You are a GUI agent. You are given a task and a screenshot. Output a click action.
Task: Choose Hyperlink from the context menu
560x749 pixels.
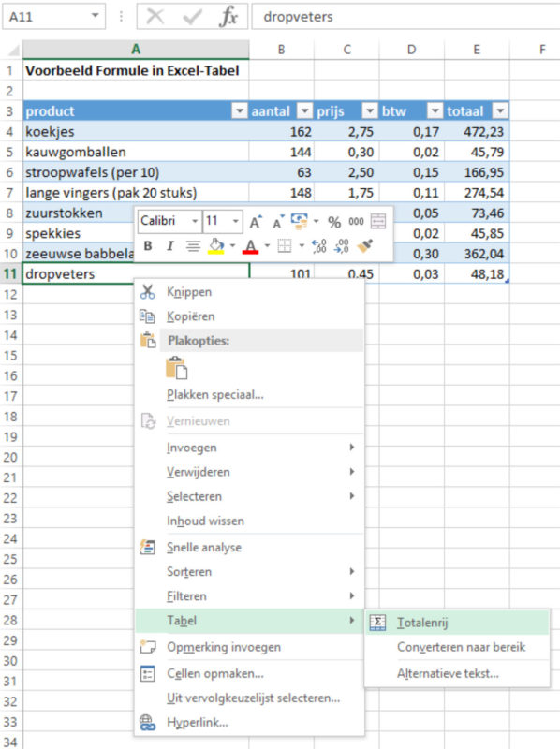(248, 722)
